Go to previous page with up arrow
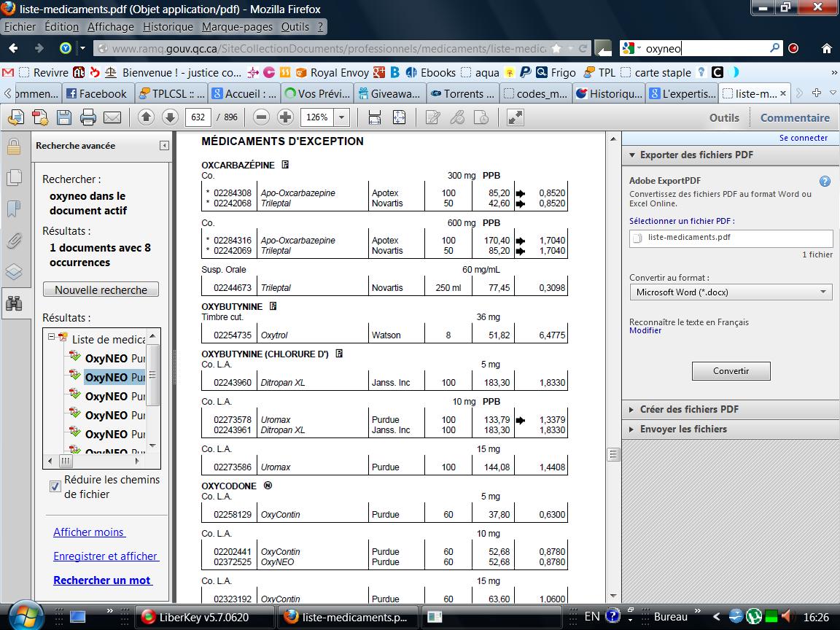This screenshot has width=840, height=630. (x=146, y=117)
